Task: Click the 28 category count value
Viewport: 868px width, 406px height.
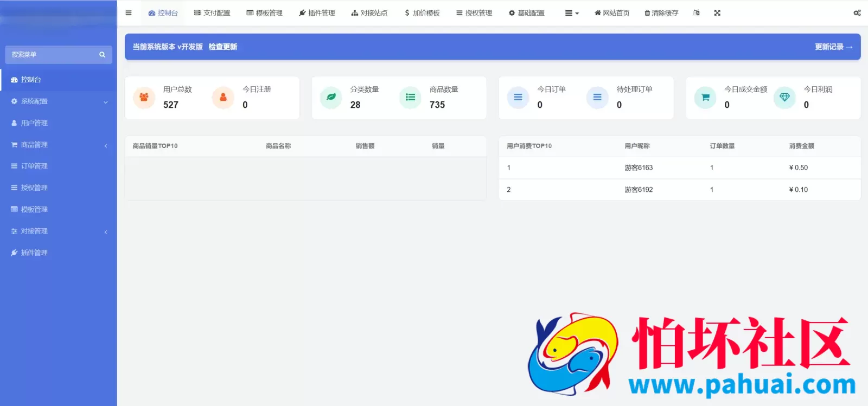Action: 355,105
